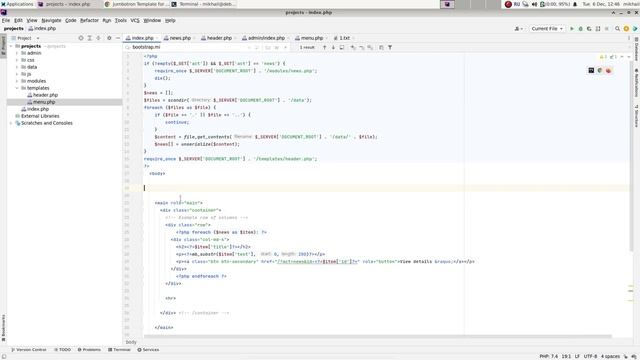Toggle Words option in the search bar
The width and height of the screenshot is (640, 360).
[276, 47]
